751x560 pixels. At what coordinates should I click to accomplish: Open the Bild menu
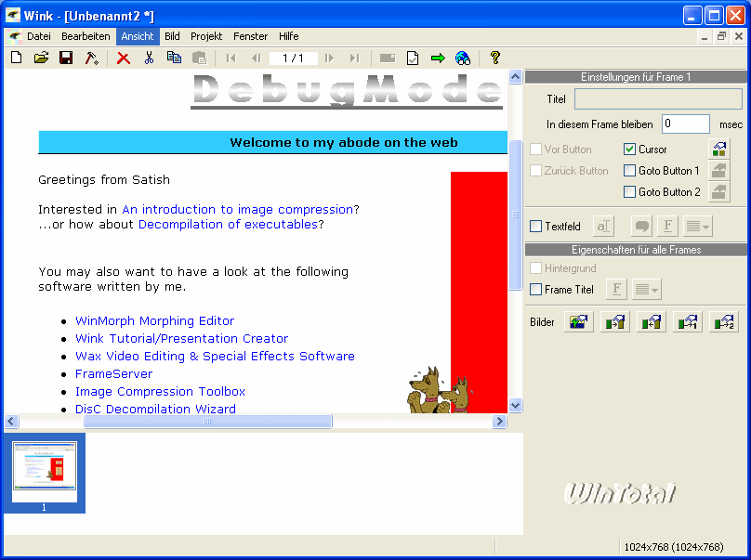pos(173,36)
